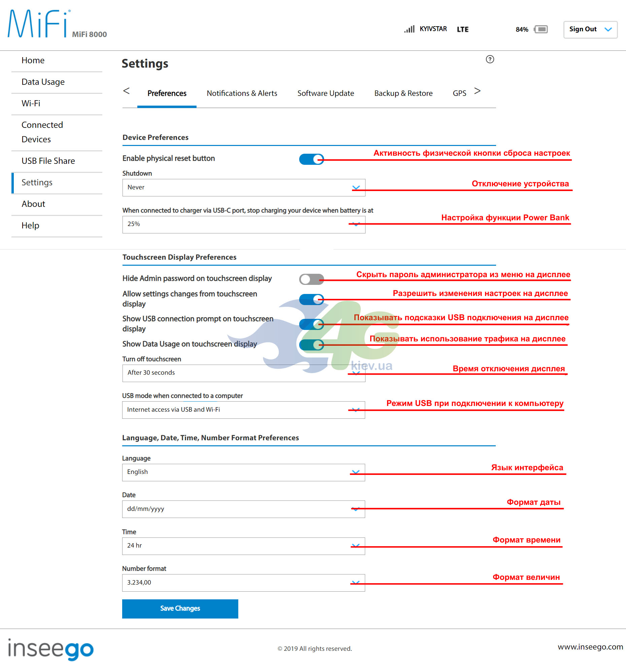Switch to Notifications & Alerts tab

coord(242,93)
